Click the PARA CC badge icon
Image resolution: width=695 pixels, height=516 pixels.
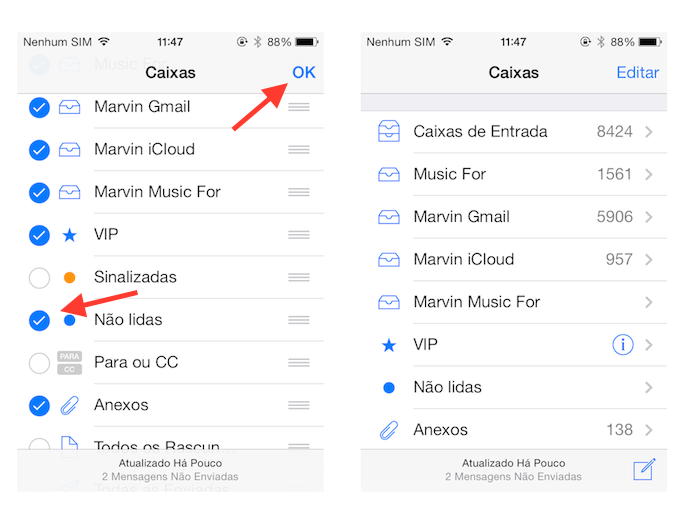click(70, 363)
